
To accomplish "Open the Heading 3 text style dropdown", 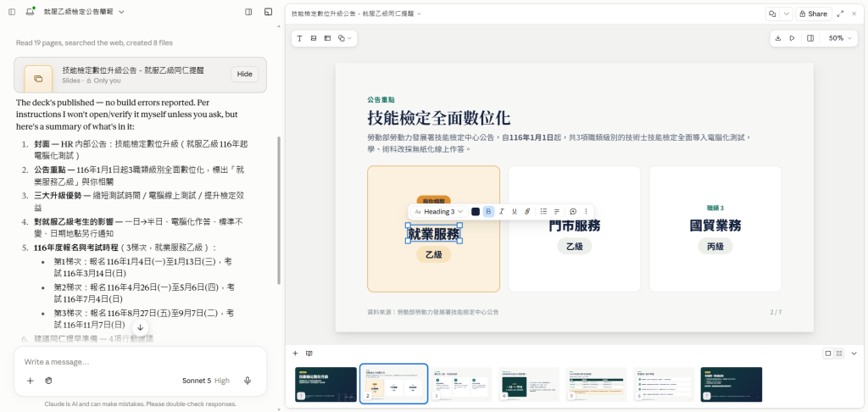I will pos(439,212).
